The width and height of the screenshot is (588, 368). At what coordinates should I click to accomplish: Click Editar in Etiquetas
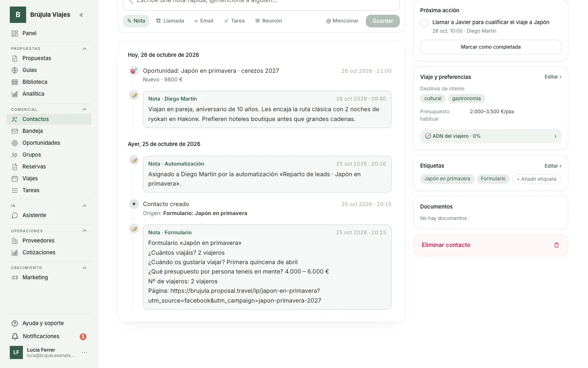[553, 166]
